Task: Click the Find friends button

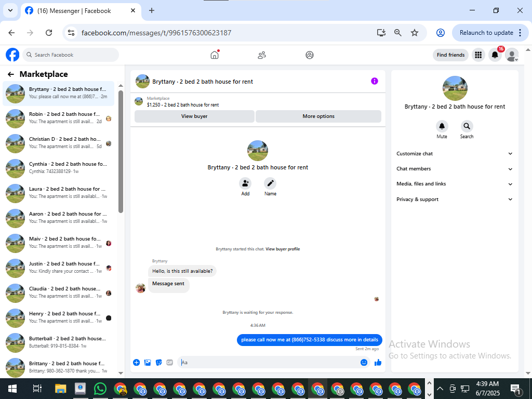Action: pos(450,55)
